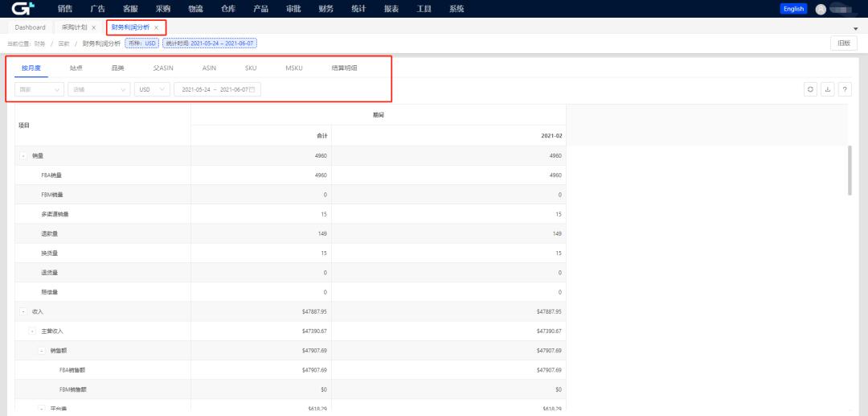Switch to the ASIN tab

click(209, 68)
